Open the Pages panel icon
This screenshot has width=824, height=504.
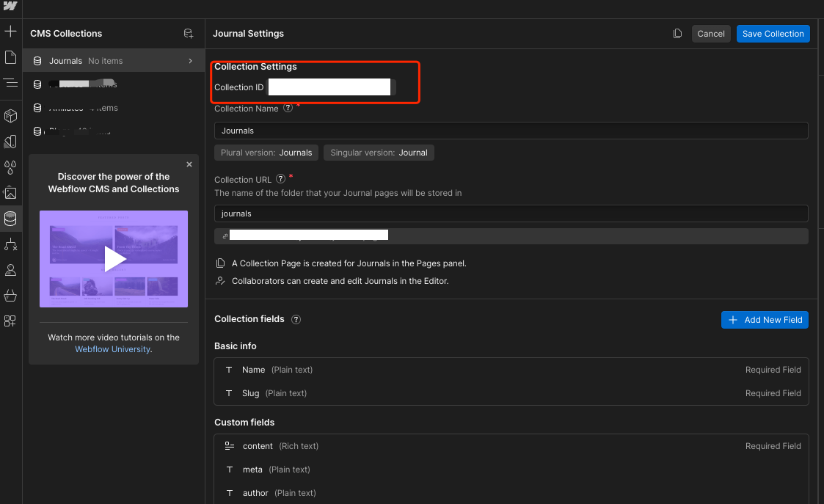tap(10, 57)
